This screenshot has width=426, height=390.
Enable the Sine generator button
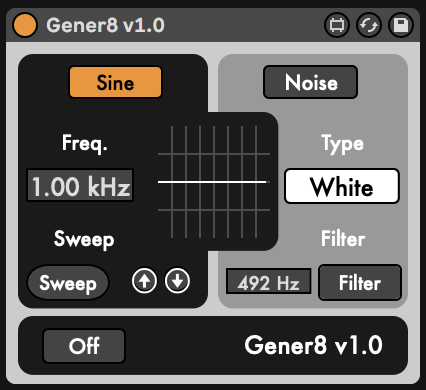115,82
